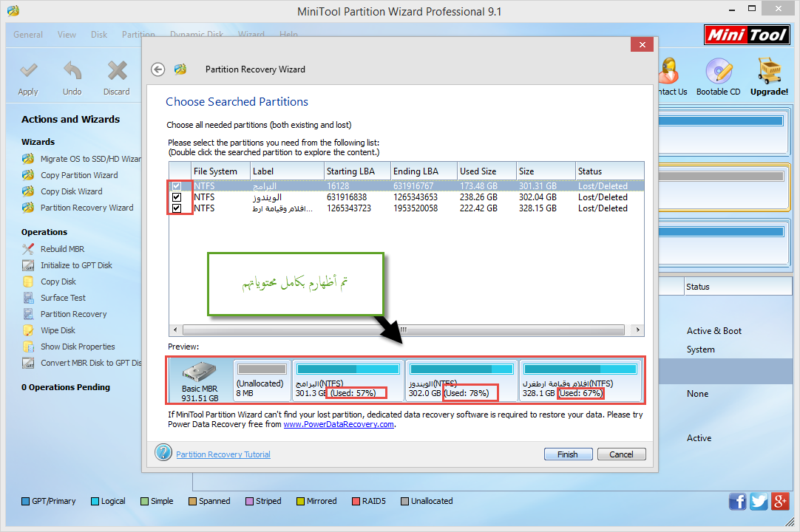Click the Migrate OS to SSD/HD wizard icon
The width and height of the screenshot is (800, 532).
[x=28, y=159]
